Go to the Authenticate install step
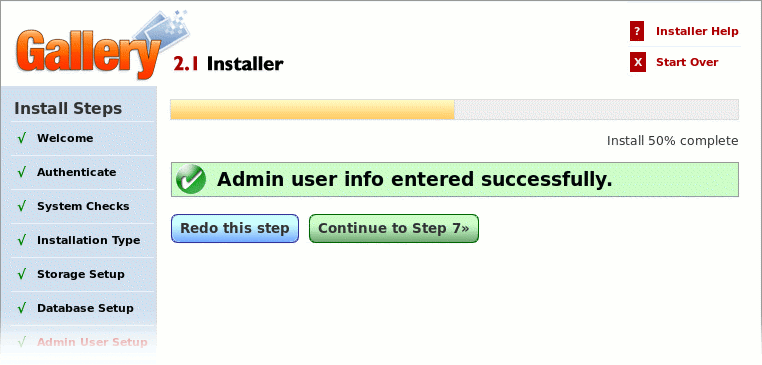The width and height of the screenshot is (762, 365). coord(77,173)
